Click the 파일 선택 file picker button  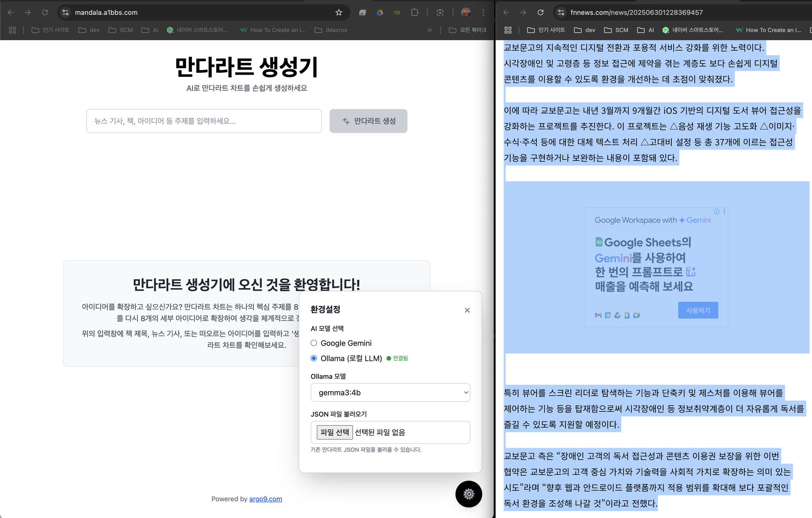point(334,432)
